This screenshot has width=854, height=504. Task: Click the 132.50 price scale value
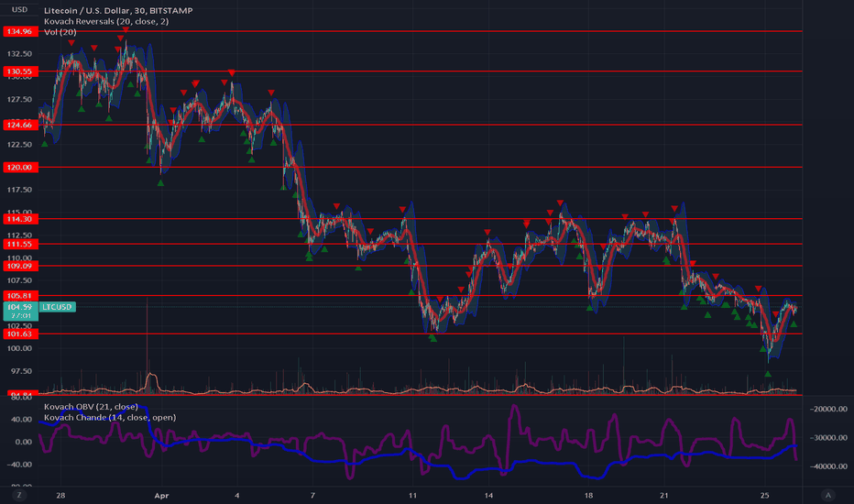coord(19,53)
